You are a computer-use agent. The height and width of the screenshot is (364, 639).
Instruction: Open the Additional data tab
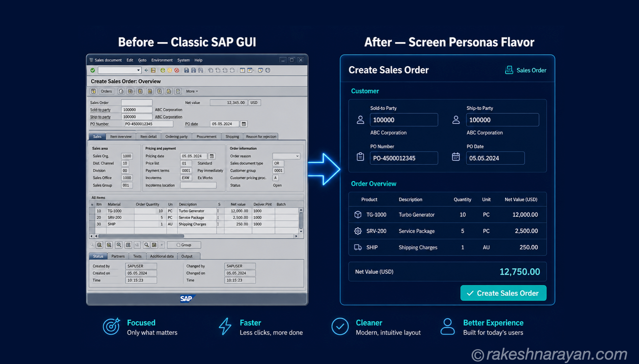pyautogui.click(x=162, y=256)
